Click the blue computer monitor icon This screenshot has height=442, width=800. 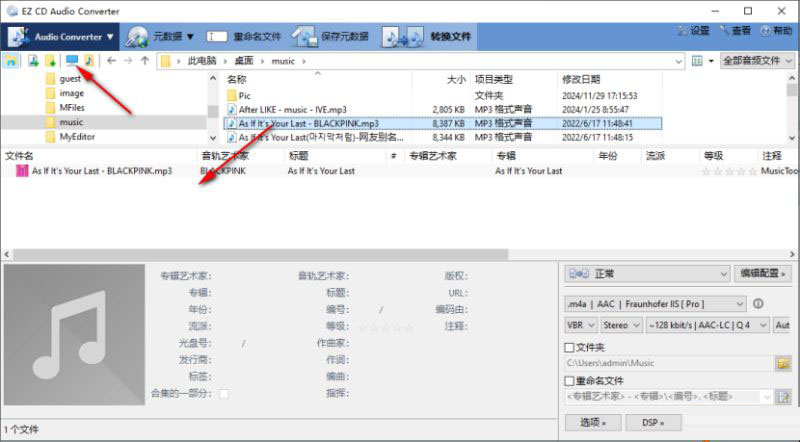(72, 61)
